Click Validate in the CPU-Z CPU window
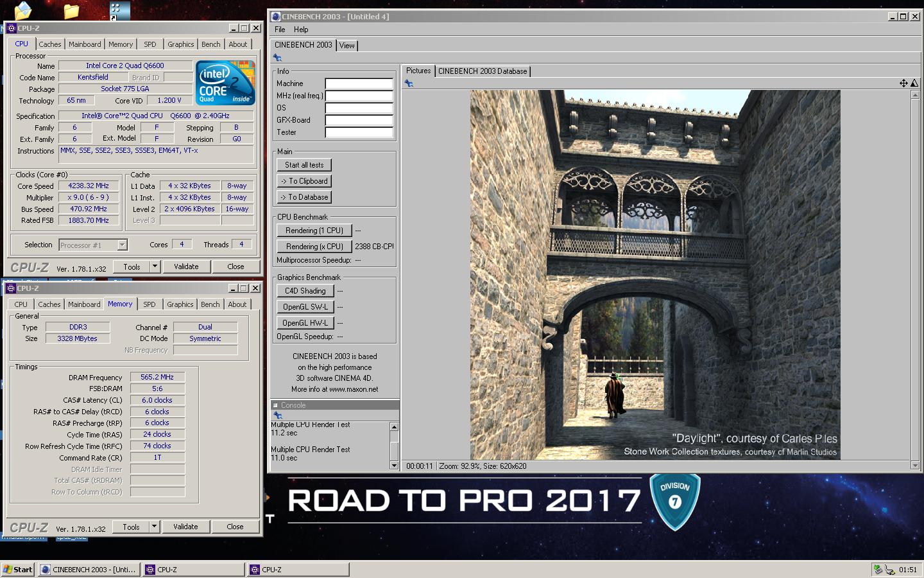924x578 pixels. click(186, 267)
